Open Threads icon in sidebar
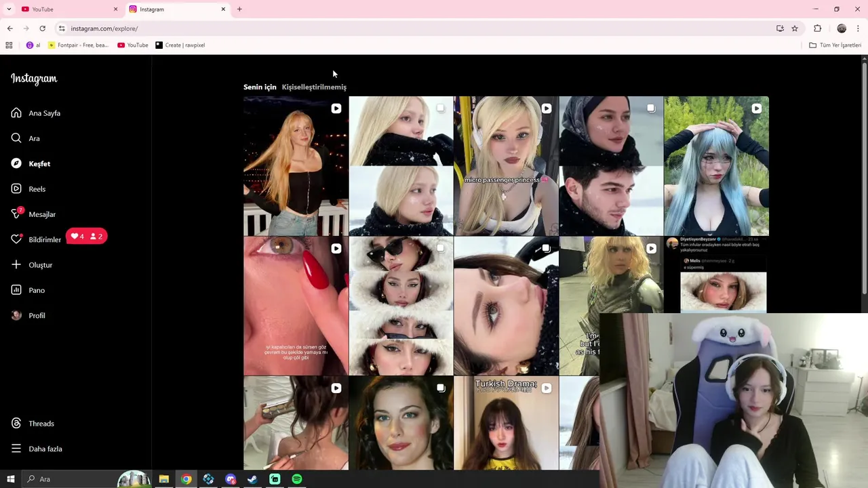Viewport: 868px width, 488px height. [16, 424]
